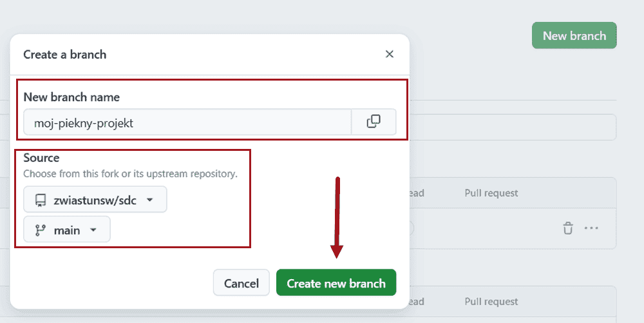
Task: Click the Source section heading
Action: point(41,158)
